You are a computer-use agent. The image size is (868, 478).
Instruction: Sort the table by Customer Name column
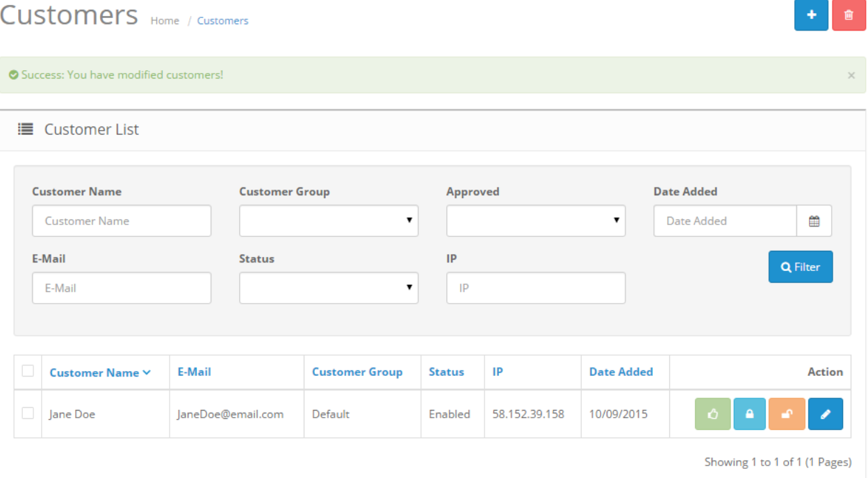99,372
